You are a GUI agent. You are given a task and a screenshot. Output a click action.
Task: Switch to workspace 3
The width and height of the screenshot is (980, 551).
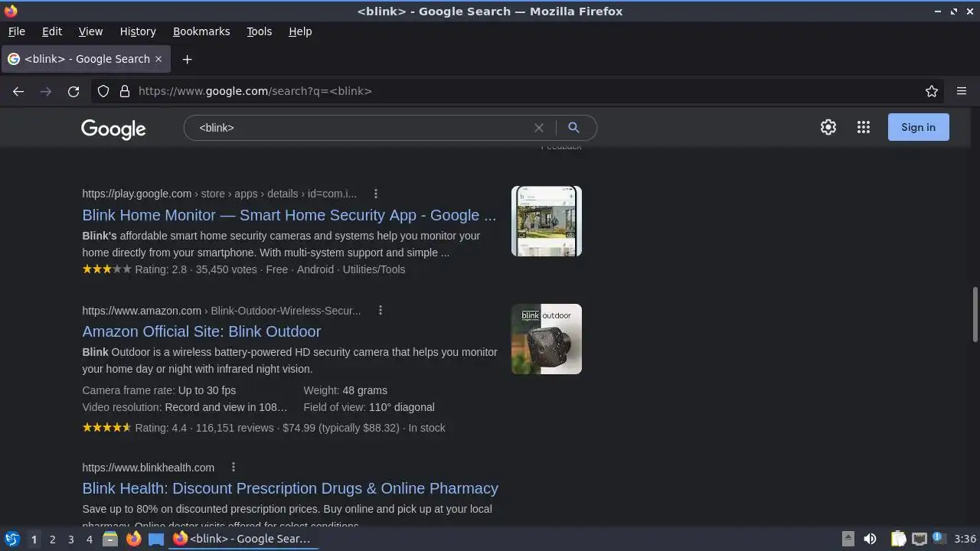point(70,539)
